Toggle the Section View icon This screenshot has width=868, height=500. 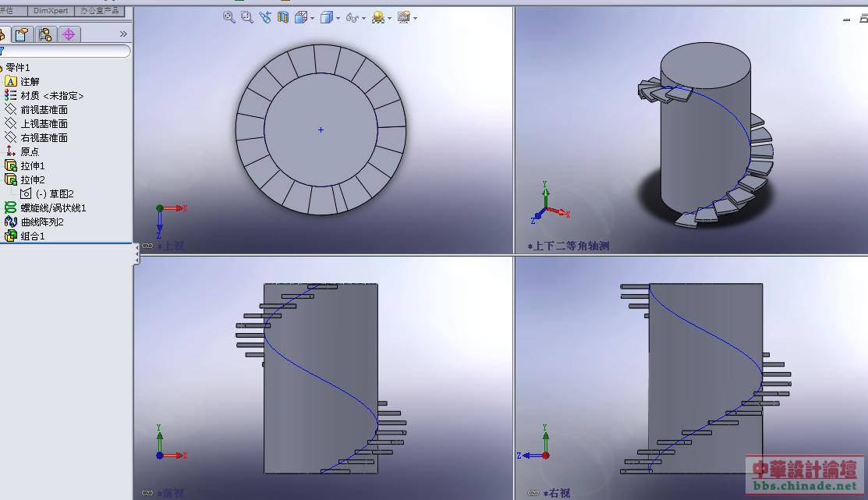tap(282, 17)
